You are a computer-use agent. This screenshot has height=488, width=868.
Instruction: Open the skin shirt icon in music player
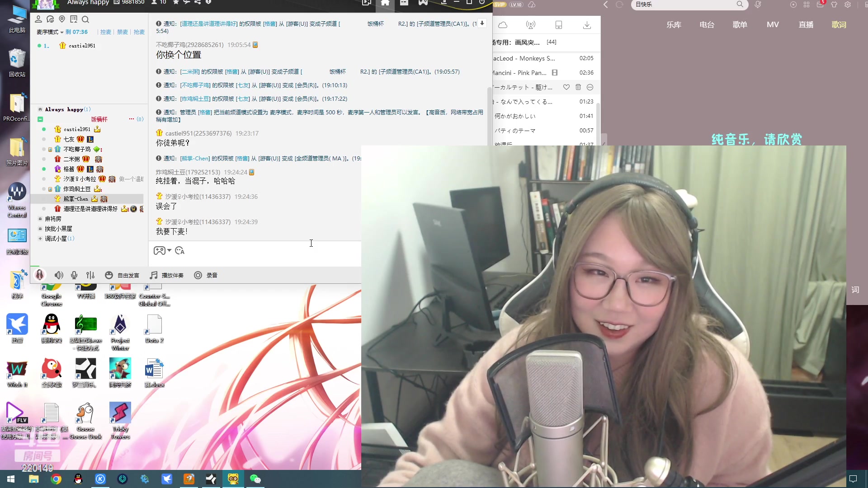pos(834,5)
